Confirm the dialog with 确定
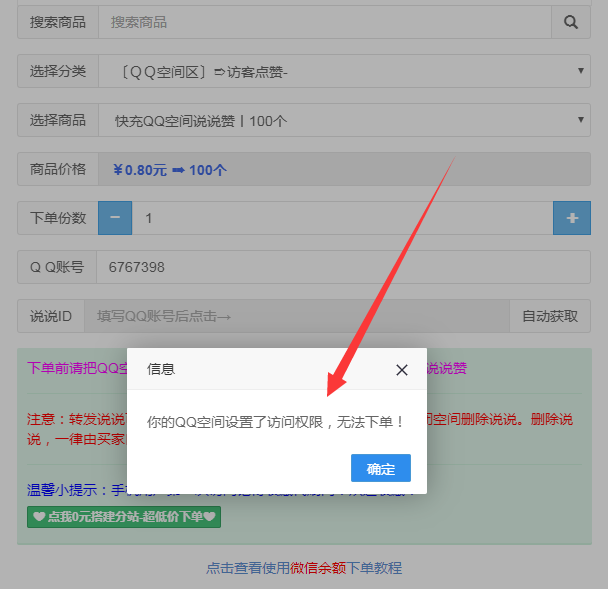 click(x=381, y=469)
